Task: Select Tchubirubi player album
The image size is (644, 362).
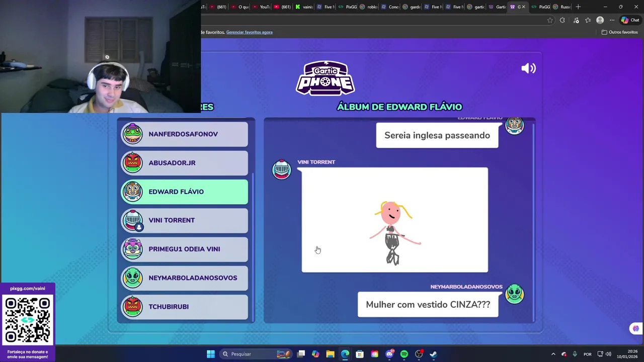Action: 184,306
